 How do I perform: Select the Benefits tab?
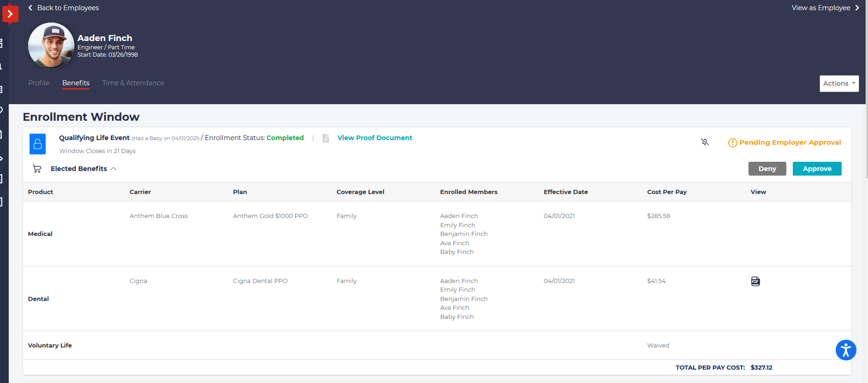(x=76, y=83)
